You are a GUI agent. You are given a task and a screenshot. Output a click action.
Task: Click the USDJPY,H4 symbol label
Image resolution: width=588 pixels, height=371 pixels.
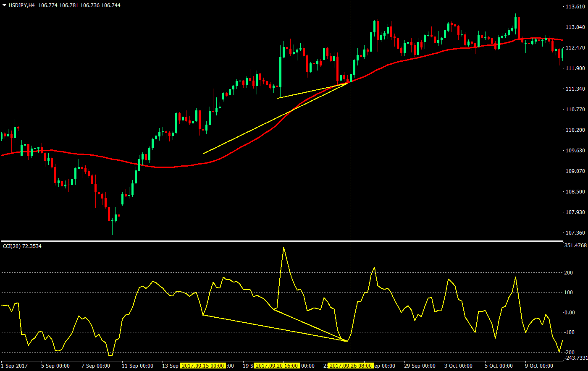(x=21, y=5)
